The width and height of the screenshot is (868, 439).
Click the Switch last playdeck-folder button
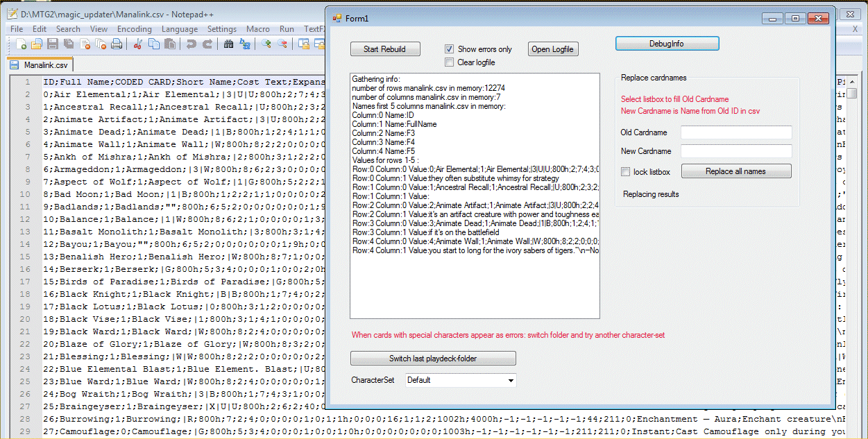coord(433,359)
